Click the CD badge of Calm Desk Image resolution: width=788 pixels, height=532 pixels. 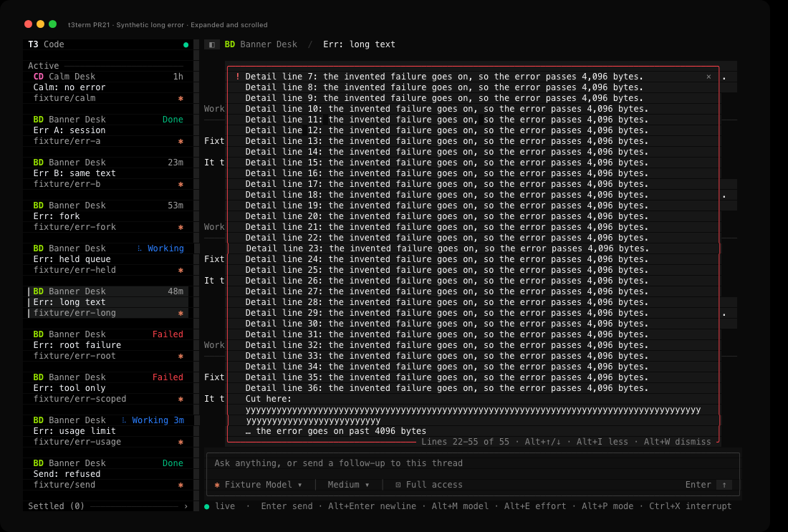pyautogui.click(x=38, y=77)
